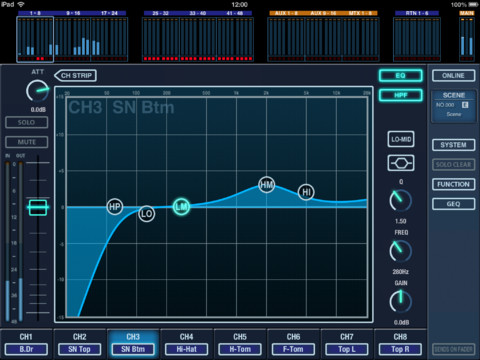Click the FREQ knob showing 280Hz
This screenshot has height=360, width=480.
point(401,251)
